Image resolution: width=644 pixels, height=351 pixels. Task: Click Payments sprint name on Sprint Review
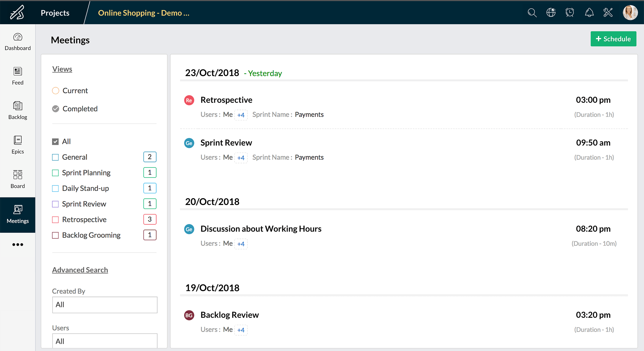(309, 157)
